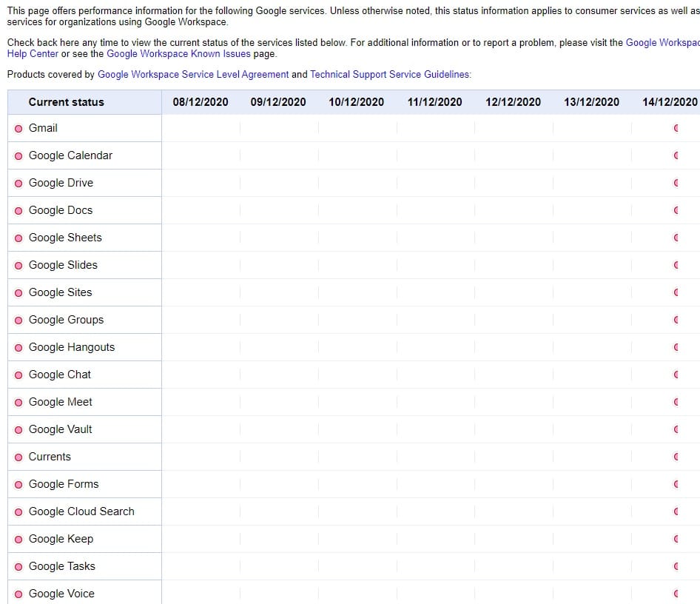Select the Google Sheets service name
Image resolution: width=700 pixels, height=604 pixels.
[x=65, y=238]
